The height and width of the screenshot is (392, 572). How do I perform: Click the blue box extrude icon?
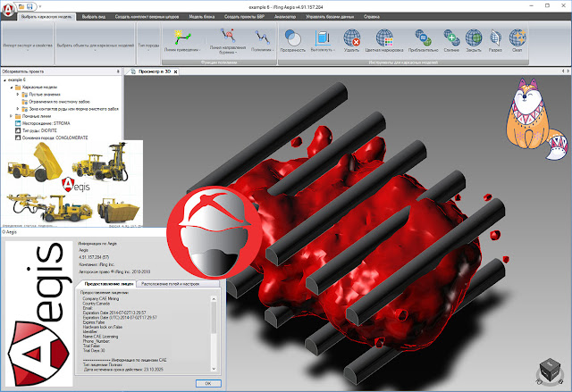pos(323,38)
